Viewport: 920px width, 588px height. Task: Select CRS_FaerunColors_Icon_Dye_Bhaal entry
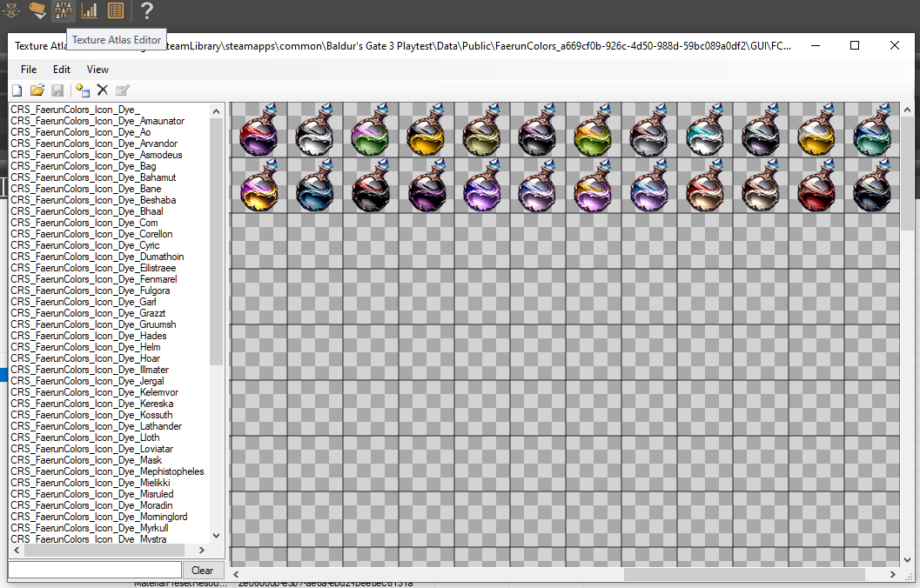(87, 211)
